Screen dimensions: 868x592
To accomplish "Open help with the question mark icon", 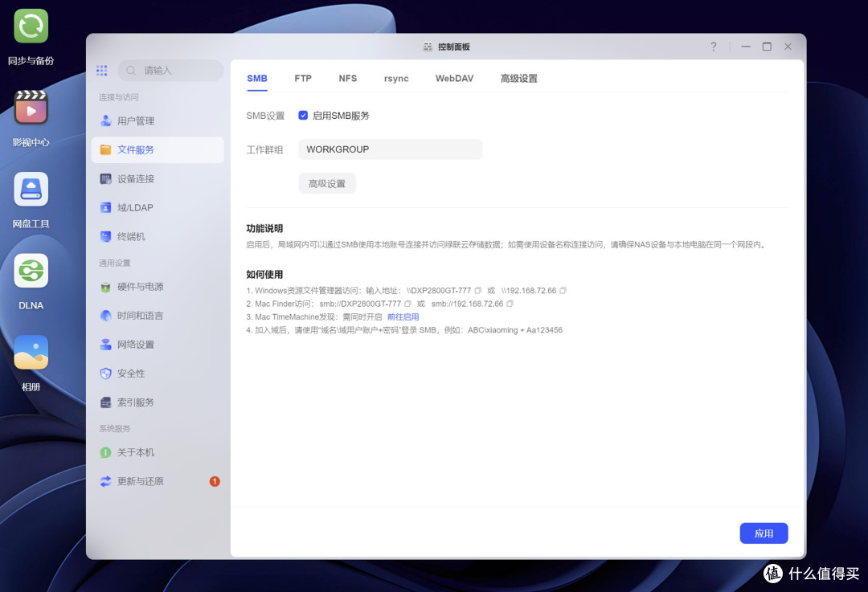I will [714, 47].
